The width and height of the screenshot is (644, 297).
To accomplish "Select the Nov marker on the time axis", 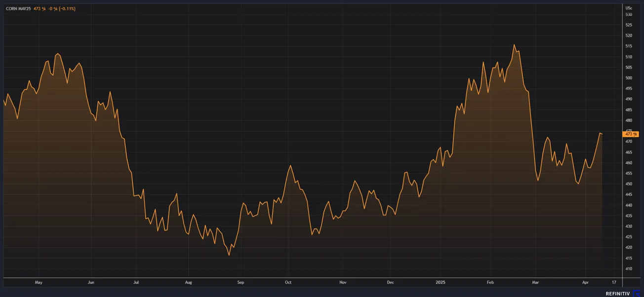I will (x=343, y=283).
